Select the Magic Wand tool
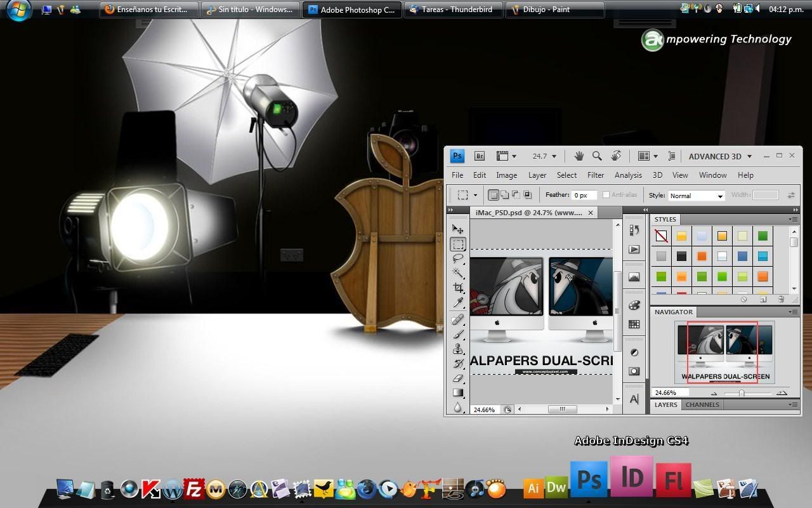812x508 pixels. pos(458,273)
